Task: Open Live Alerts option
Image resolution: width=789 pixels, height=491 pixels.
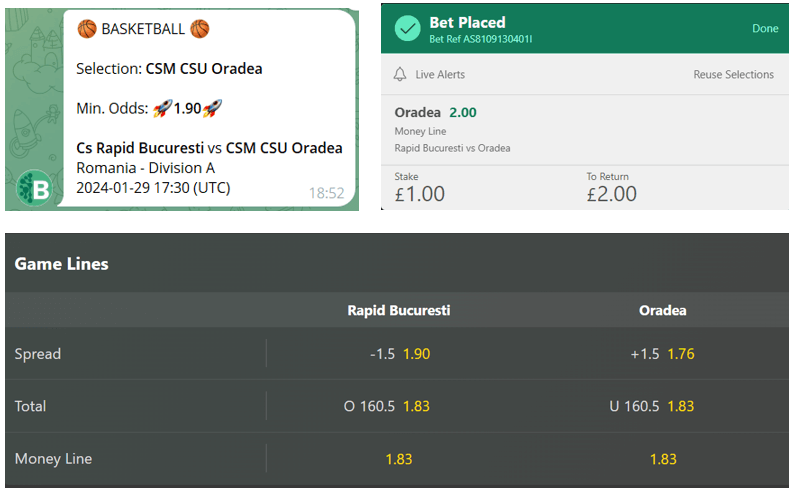Action: pyautogui.click(x=440, y=75)
